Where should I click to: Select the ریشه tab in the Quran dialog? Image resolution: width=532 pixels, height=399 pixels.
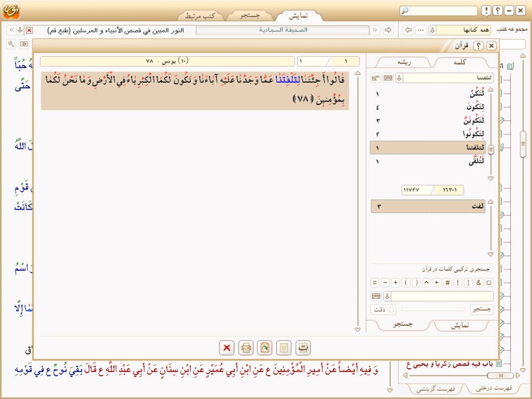404,62
